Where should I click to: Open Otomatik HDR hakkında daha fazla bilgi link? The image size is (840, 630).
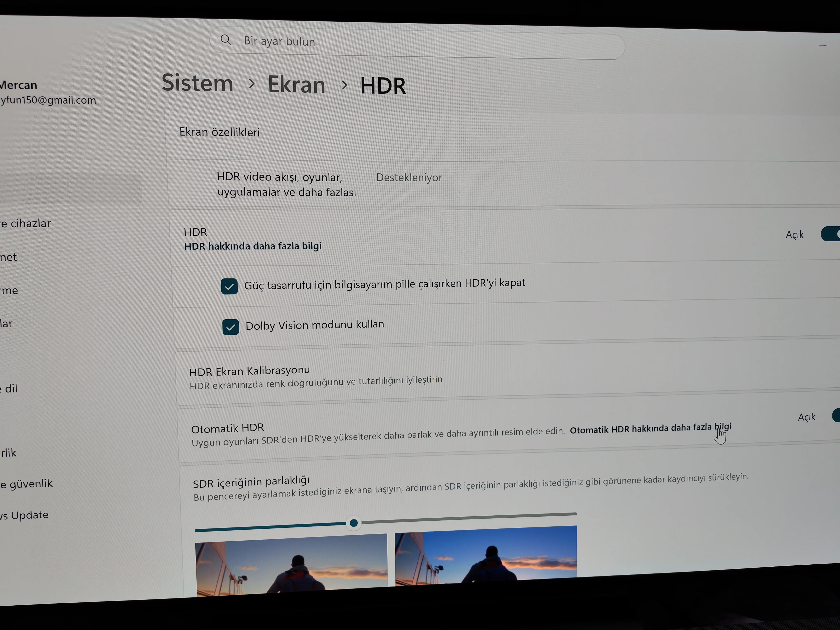click(x=650, y=428)
